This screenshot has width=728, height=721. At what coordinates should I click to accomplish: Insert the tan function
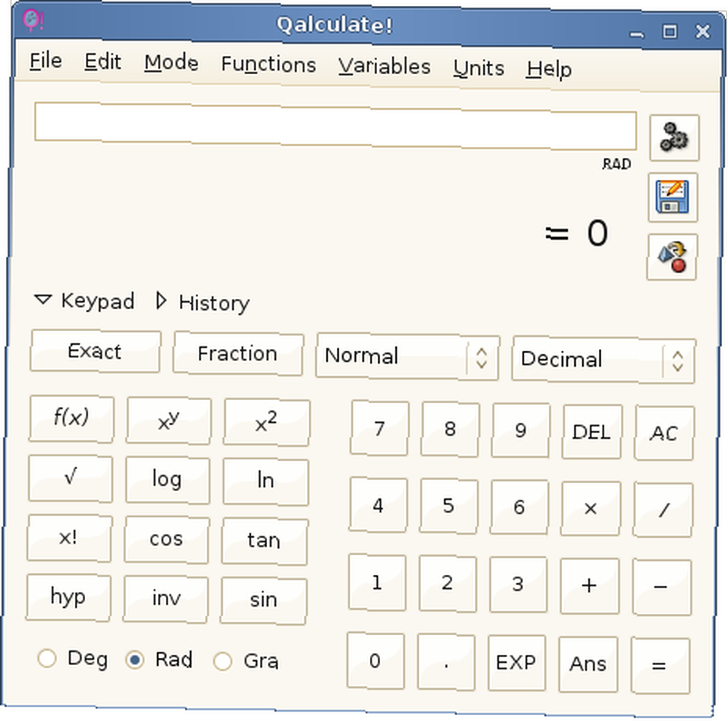pos(264,541)
